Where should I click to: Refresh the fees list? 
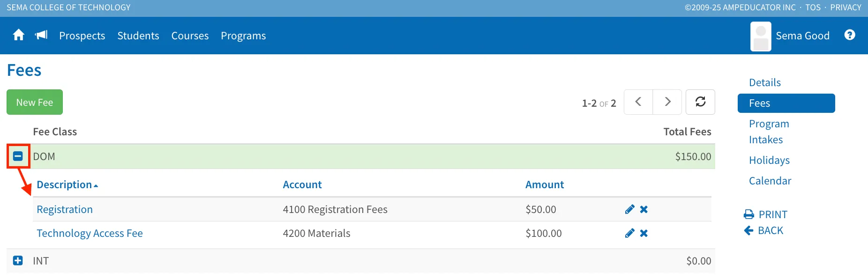[x=700, y=102]
